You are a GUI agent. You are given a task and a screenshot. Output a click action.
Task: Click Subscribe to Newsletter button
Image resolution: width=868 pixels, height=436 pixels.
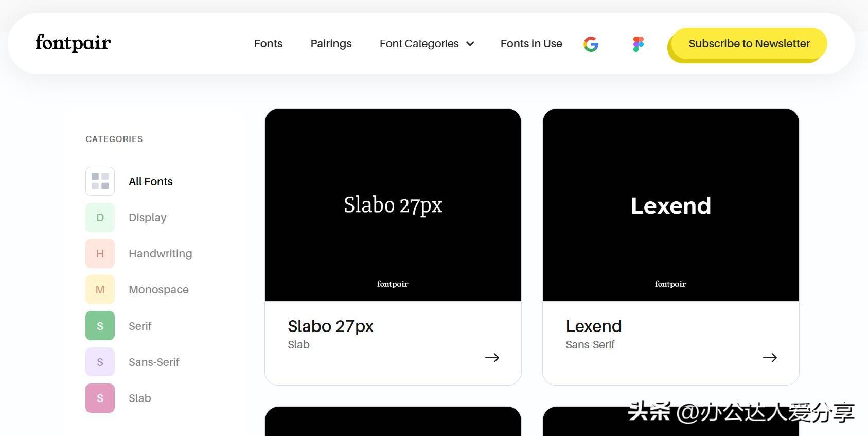point(749,44)
